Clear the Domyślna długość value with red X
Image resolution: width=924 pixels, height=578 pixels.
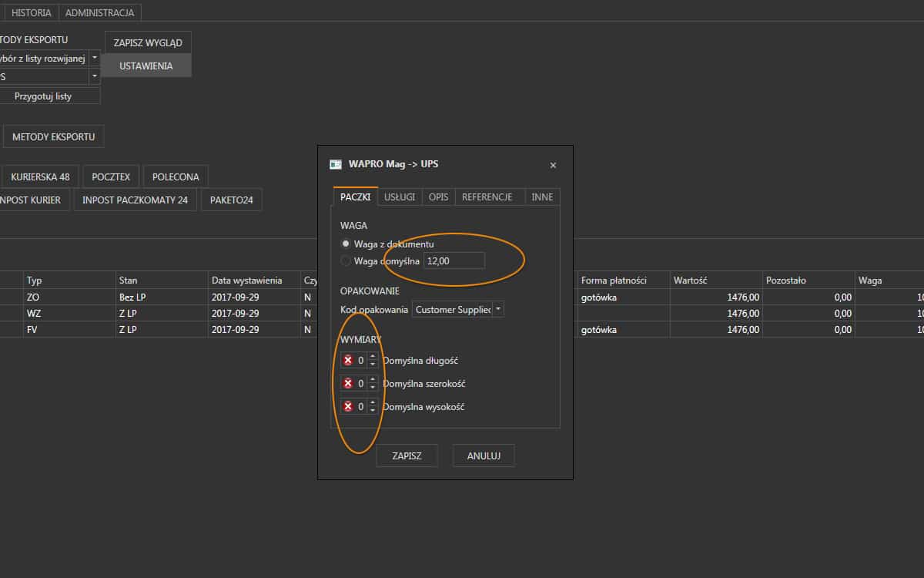click(x=347, y=360)
